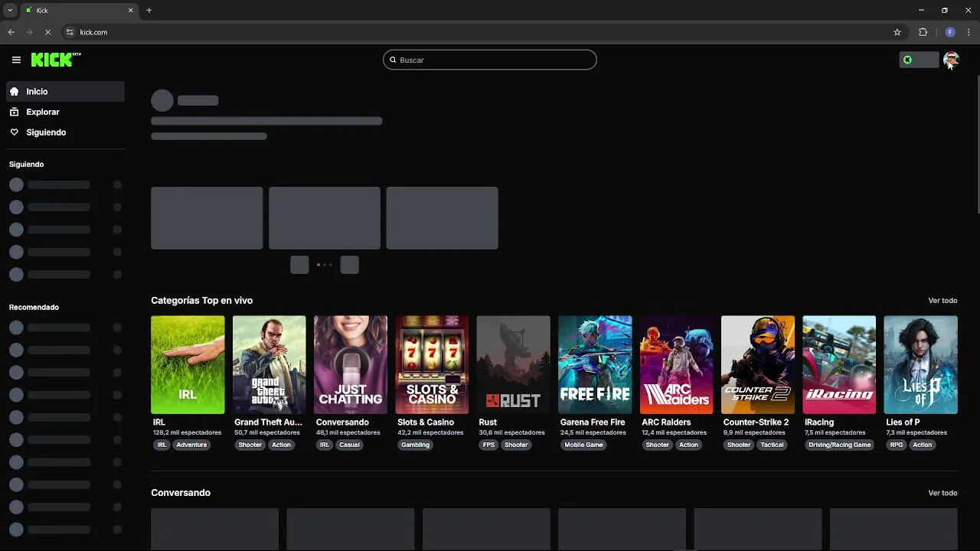Open the green Kick points button
The width and height of the screenshot is (980, 551).
pos(919,60)
